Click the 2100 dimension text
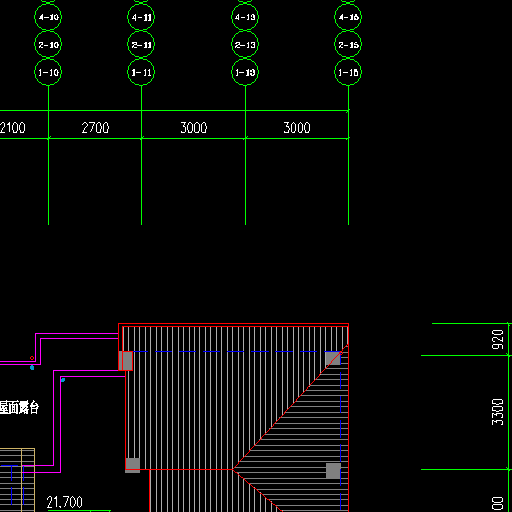This screenshot has height=512, width=512. pos(13,128)
